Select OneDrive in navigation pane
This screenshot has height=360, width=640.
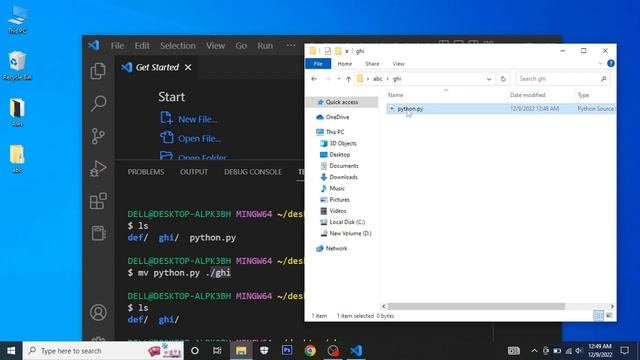tap(337, 117)
